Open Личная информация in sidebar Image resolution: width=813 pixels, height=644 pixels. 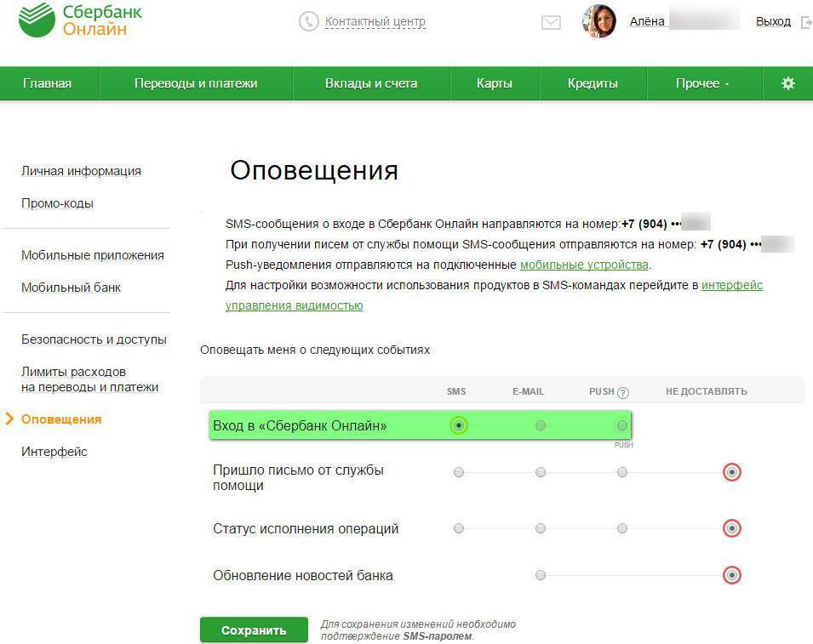82,171
